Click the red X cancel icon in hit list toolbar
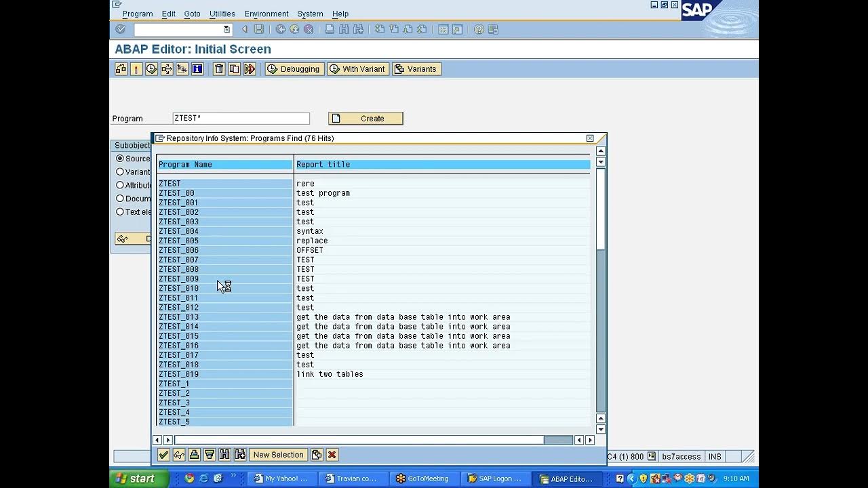This screenshot has width=868, height=488. click(332, 455)
